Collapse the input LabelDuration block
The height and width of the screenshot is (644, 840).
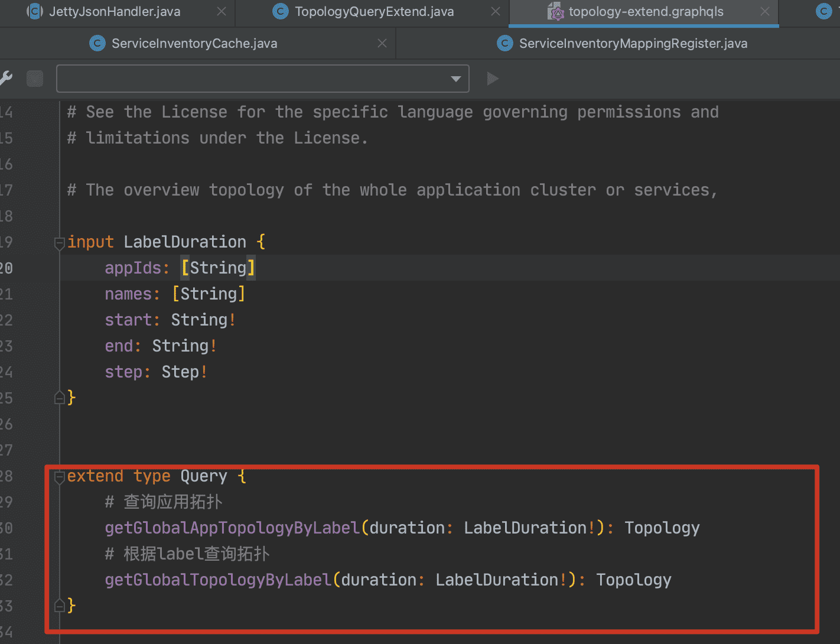59,242
